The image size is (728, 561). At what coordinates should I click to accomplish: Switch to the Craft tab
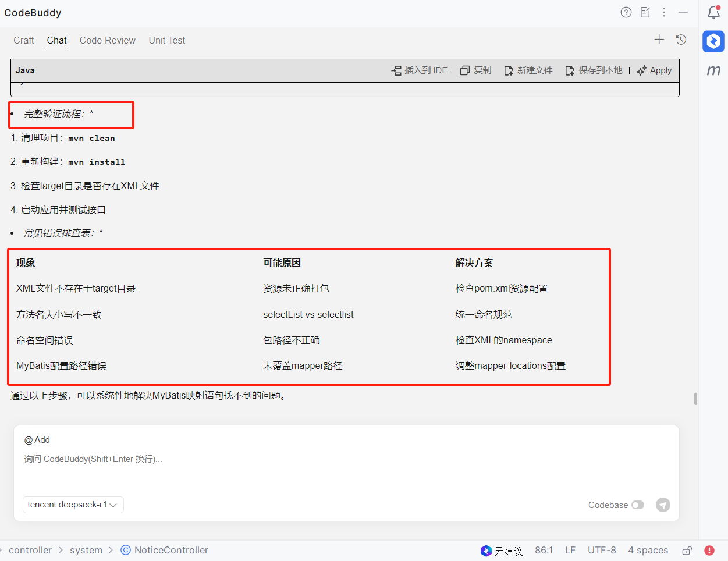(24, 40)
